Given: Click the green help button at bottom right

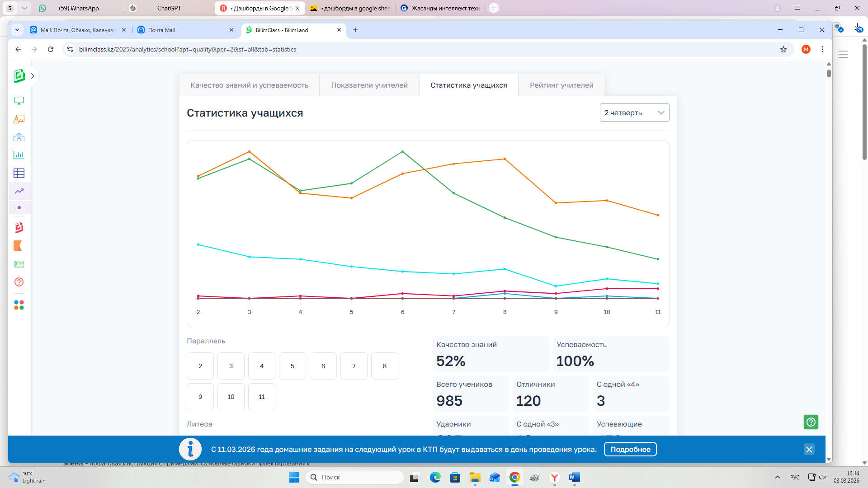Looking at the screenshot, I should [x=811, y=422].
